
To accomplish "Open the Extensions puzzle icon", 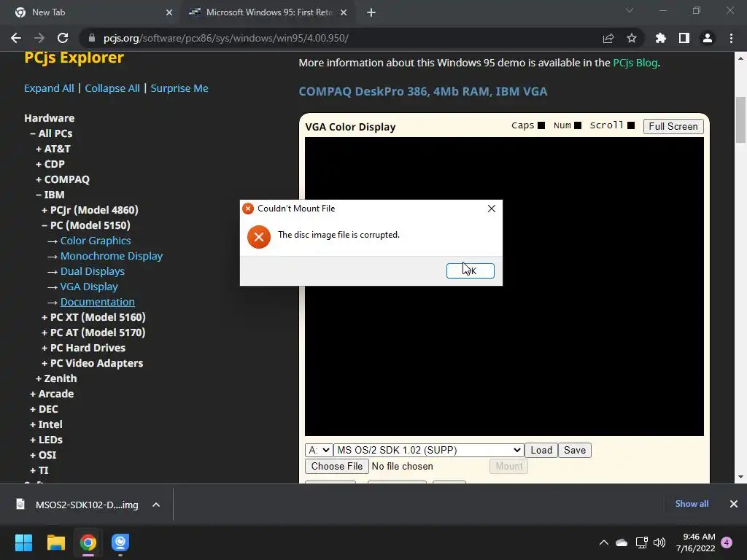I will [661, 38].
